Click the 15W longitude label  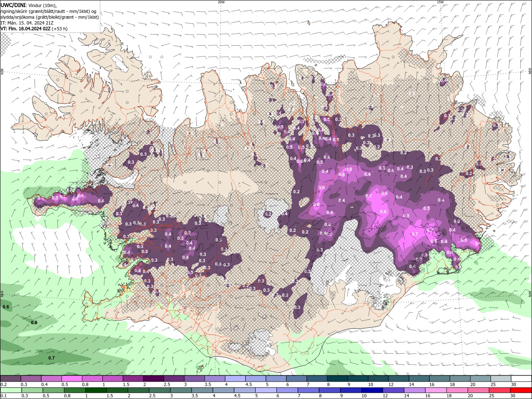pos(440,2)
